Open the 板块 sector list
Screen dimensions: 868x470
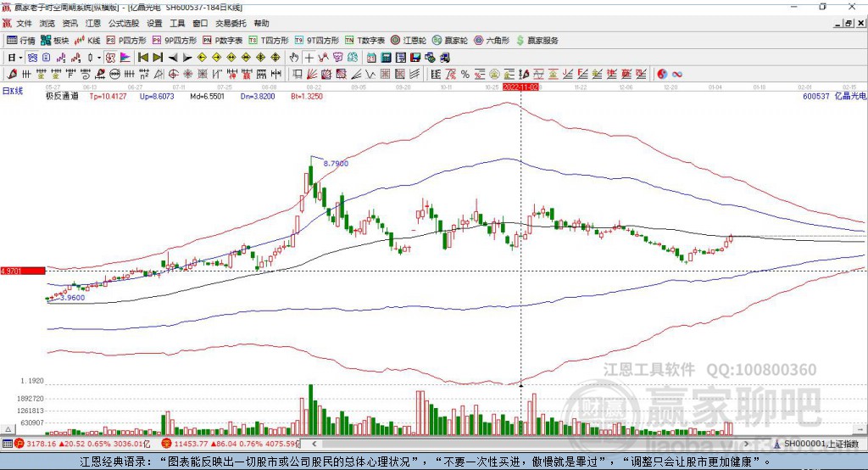click(55, 40)
